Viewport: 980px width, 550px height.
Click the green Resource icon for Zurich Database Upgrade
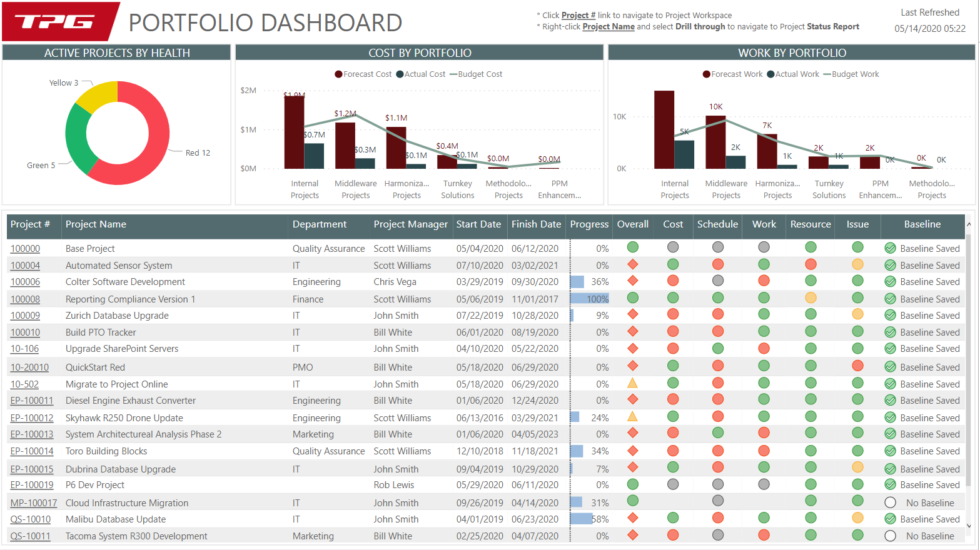point(811,315)
